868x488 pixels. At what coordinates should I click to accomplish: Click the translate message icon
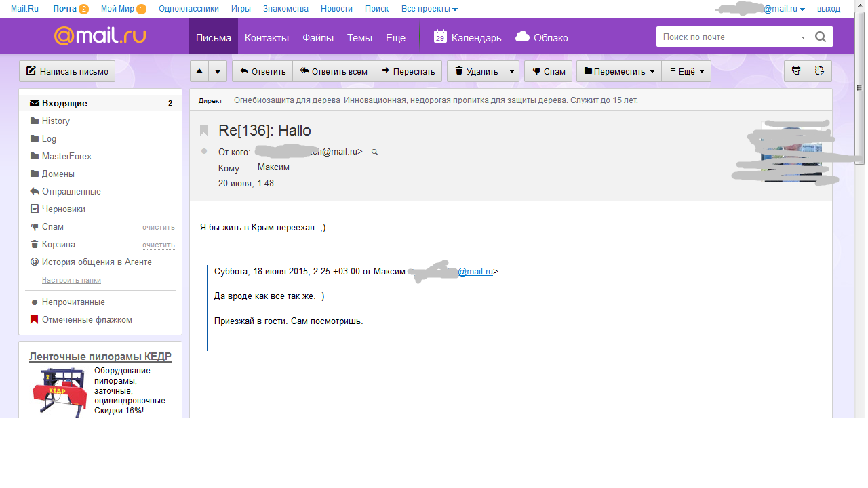tap(820, 71)
